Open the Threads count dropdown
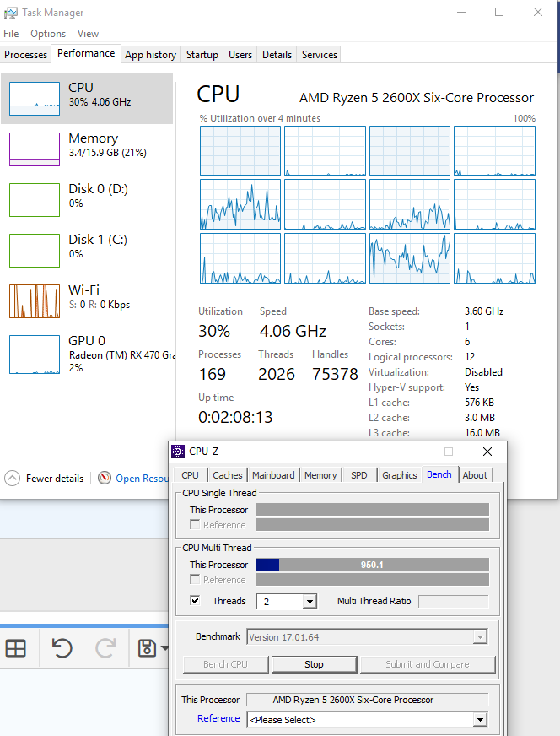The height and width of the screenshot is (736, 560). tap(310, 601)
